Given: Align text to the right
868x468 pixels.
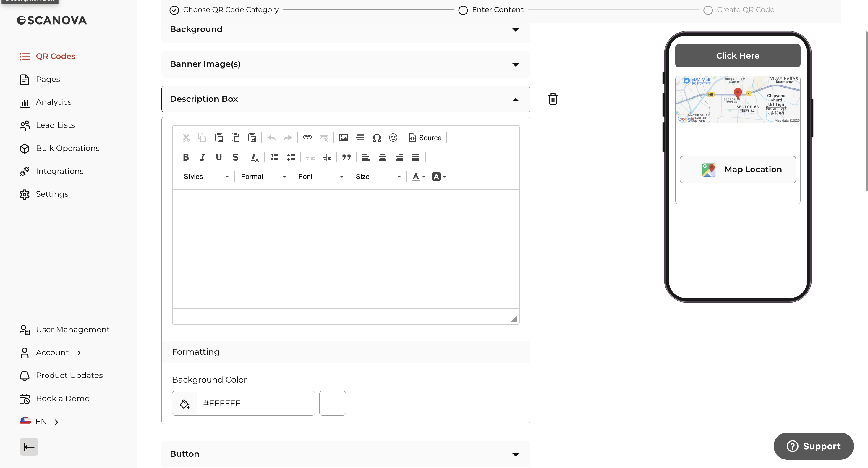Looking at the screenshot, I should (399, 157).
